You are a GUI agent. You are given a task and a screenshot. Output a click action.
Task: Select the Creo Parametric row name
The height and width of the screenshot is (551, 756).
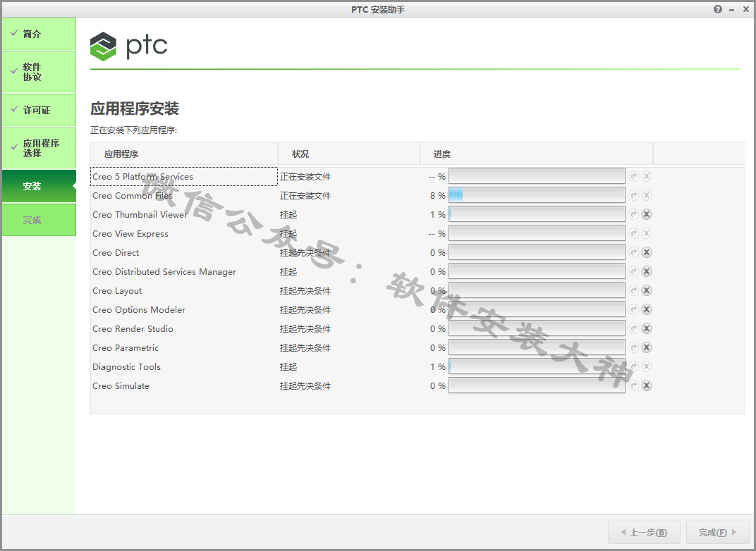coord(126,348)
